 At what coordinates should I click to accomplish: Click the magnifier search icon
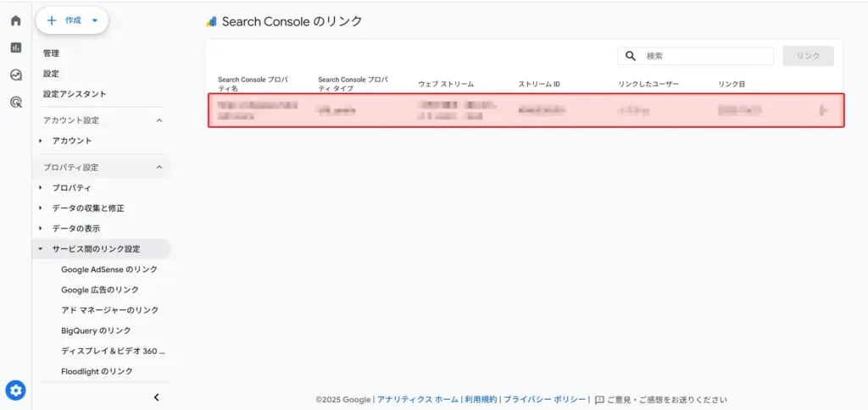(631, 56)
